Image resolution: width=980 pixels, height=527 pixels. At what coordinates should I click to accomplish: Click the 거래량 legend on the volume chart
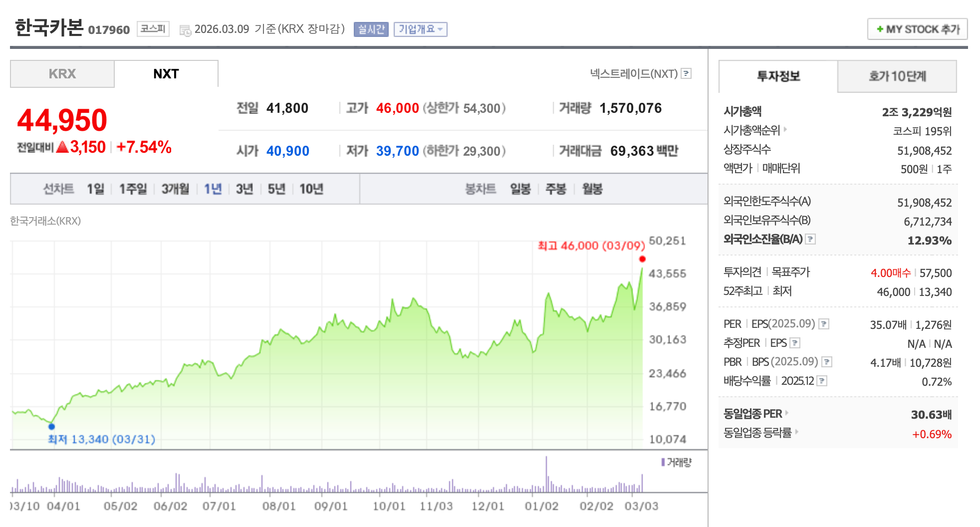[x=676, y=462]
